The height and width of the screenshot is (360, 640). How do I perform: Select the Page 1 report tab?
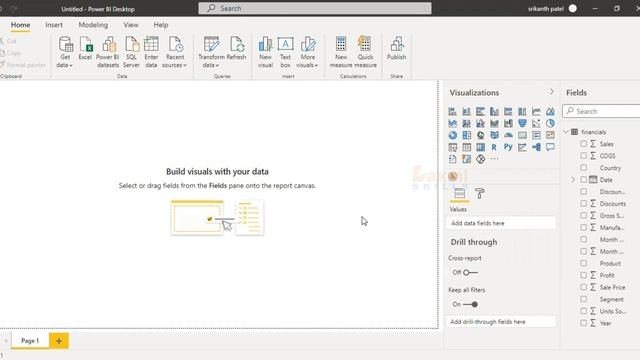coord(30,340)
